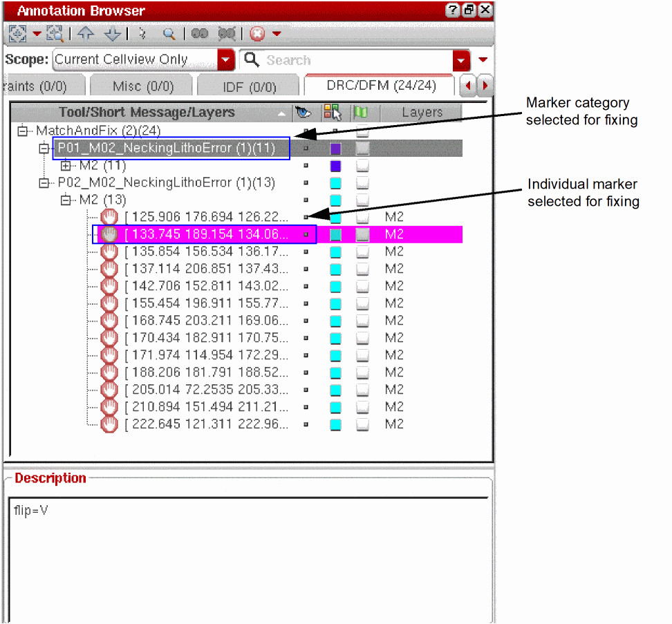Switch to the partially visible Constraints (0/0) tab
This screenshot has width=672, height=624.
pos(43,86)
